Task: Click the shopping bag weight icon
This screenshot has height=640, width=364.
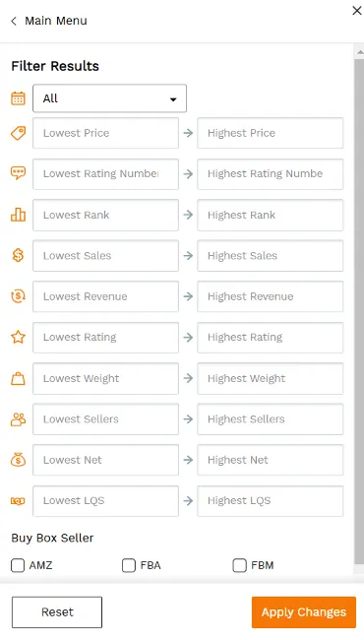Action: click(18, 378)
